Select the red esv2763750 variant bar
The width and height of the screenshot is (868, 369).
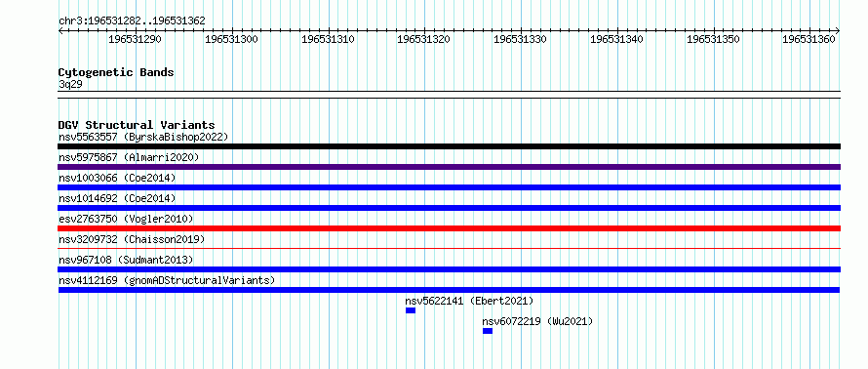[x=449, y=228]
